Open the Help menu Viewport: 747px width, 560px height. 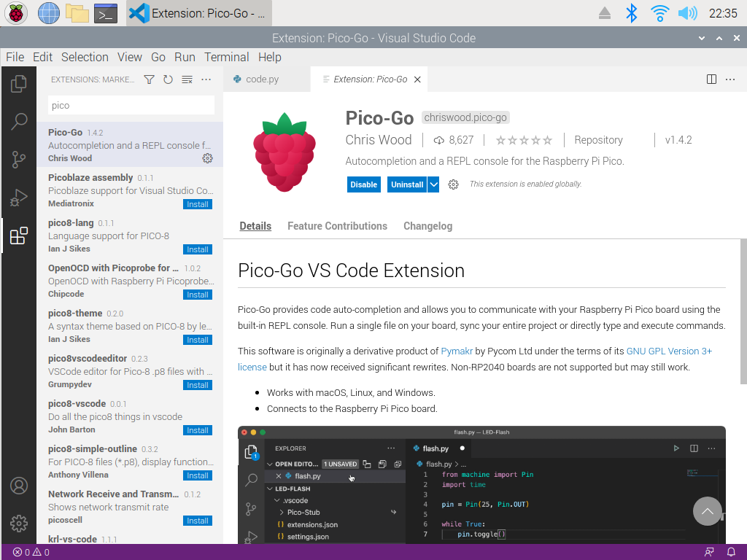click(x=270, y=57)
